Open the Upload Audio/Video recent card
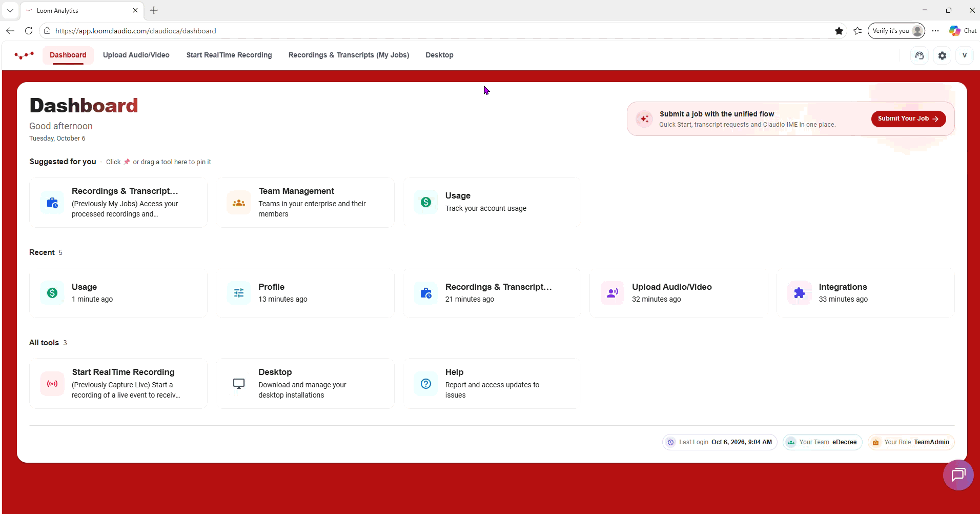This screenshot has width=980, height=514. coord(679,293)
